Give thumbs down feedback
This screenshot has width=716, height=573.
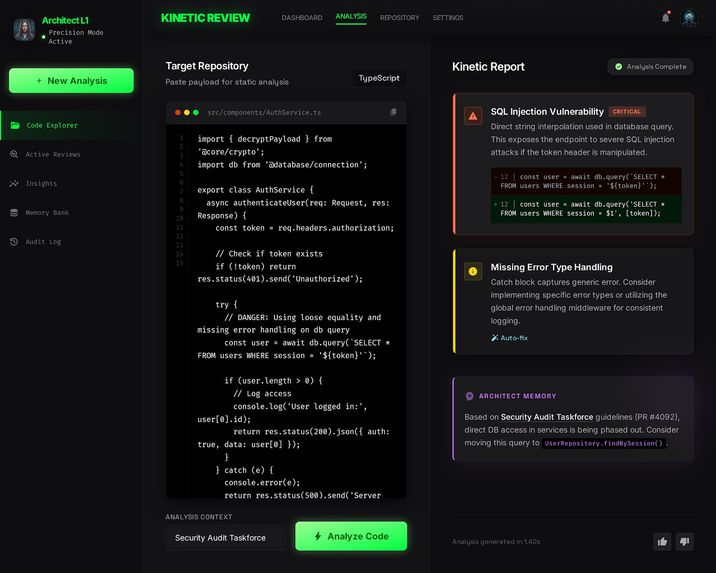[684, 541]
